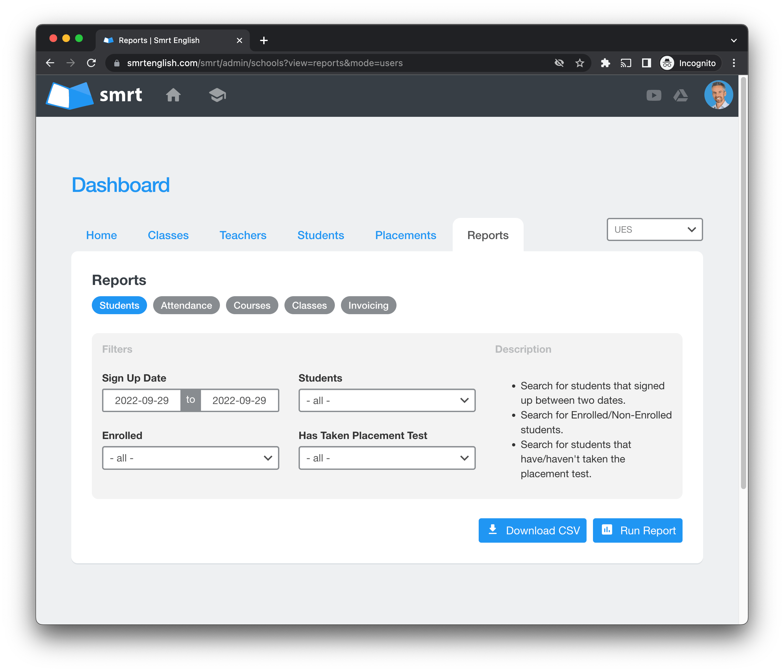
Task: Open browser extensions puzzle icon
Action: click(605, 63)
